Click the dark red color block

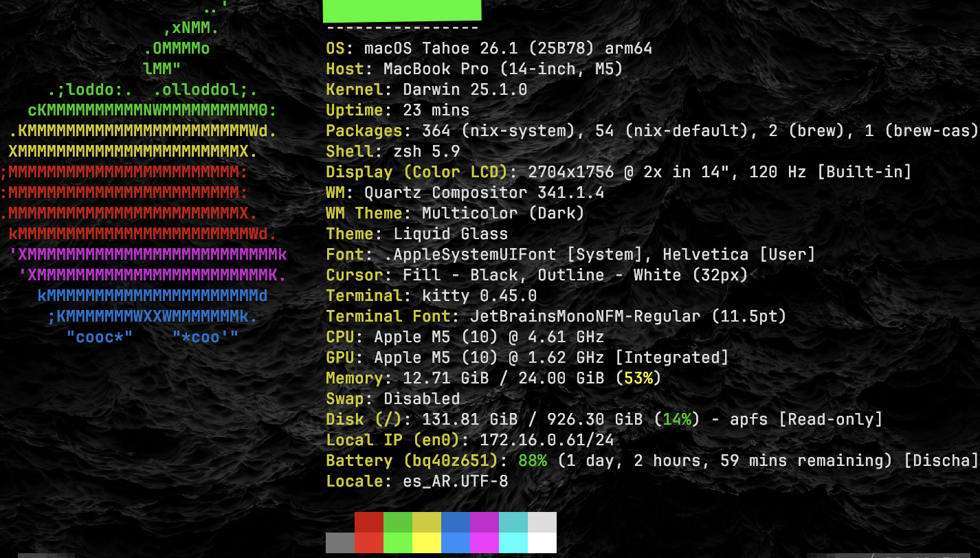[x=369, y=522]
